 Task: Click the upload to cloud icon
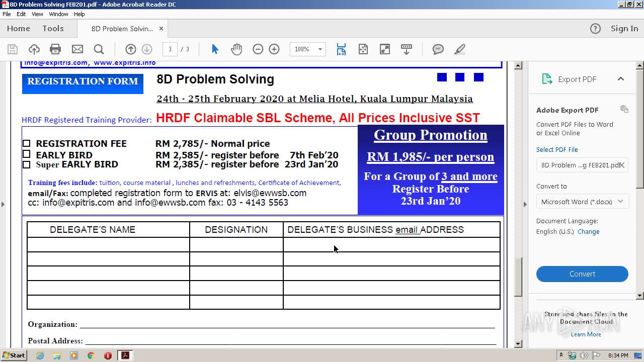(34, 49)
